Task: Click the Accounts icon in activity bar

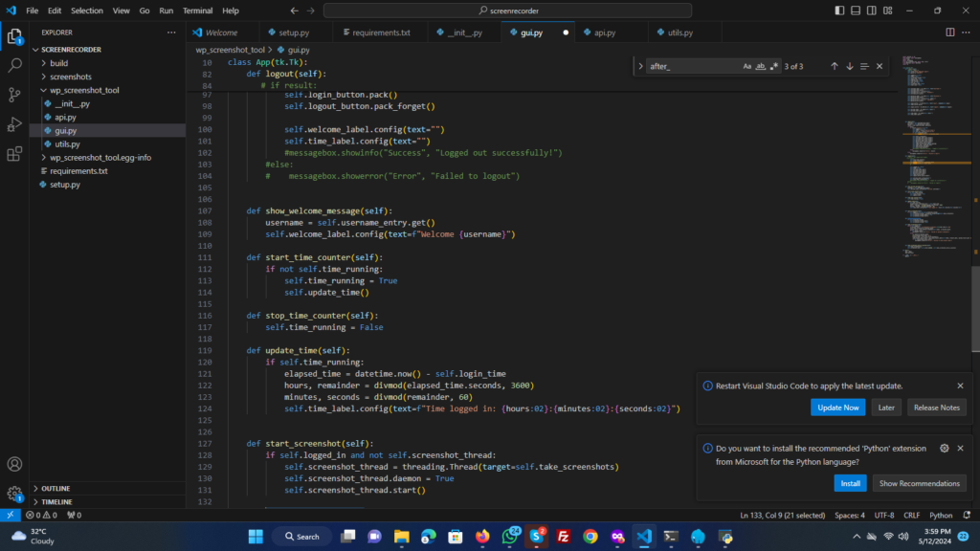Action: pyautogui.click(x=14, y=464)
